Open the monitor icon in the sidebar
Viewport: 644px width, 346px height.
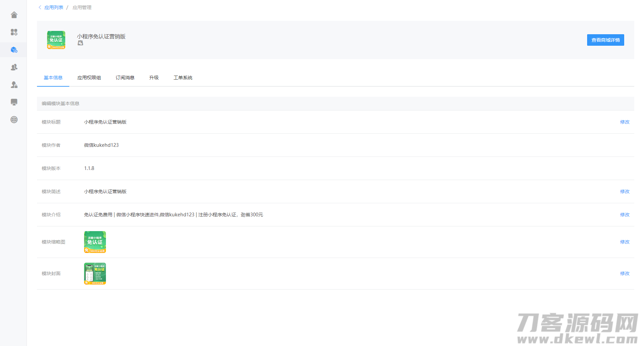pyautogui.click(x=14, y=102)
